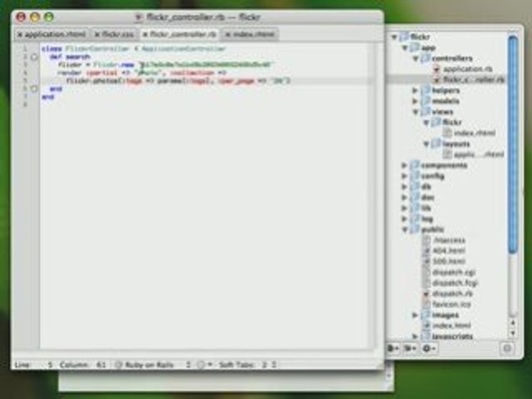
Task: Click the images folder icon
Action: (426, 315)
